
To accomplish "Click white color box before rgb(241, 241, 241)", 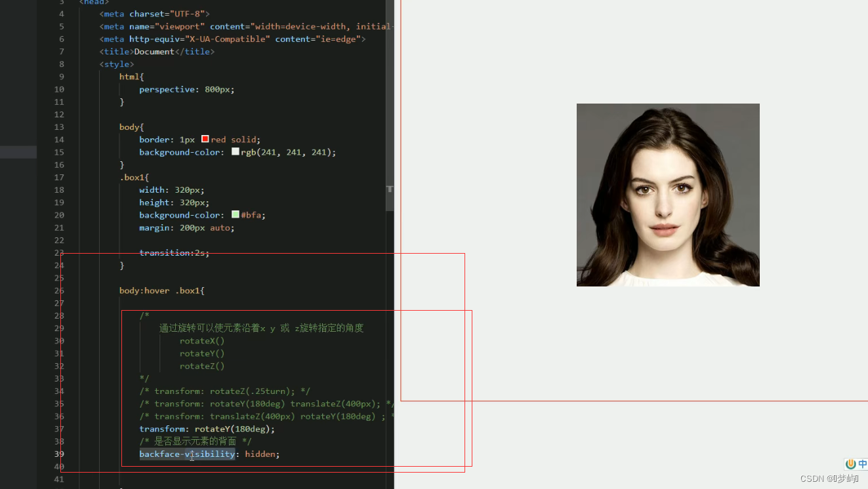I will click(236, 151).
